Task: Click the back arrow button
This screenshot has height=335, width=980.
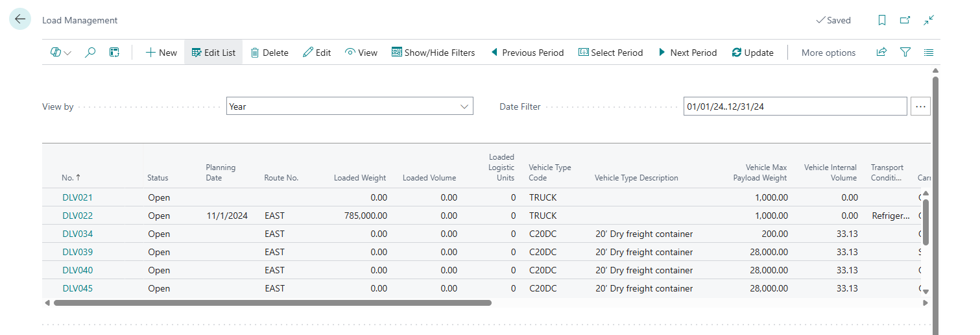Action: click(x=20, y=19)
